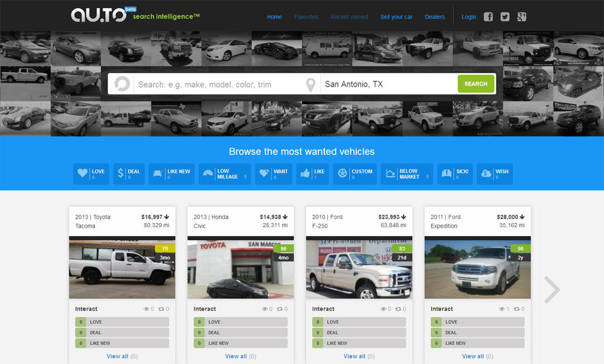Mark LOVE on Ford F-250
This screenshot has width=604, height=364.
coord(359,322)
